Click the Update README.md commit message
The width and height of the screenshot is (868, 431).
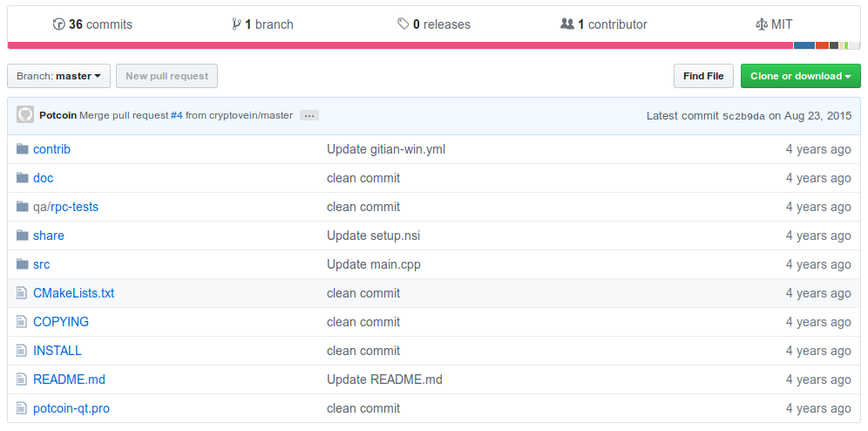tap(384, 380)
